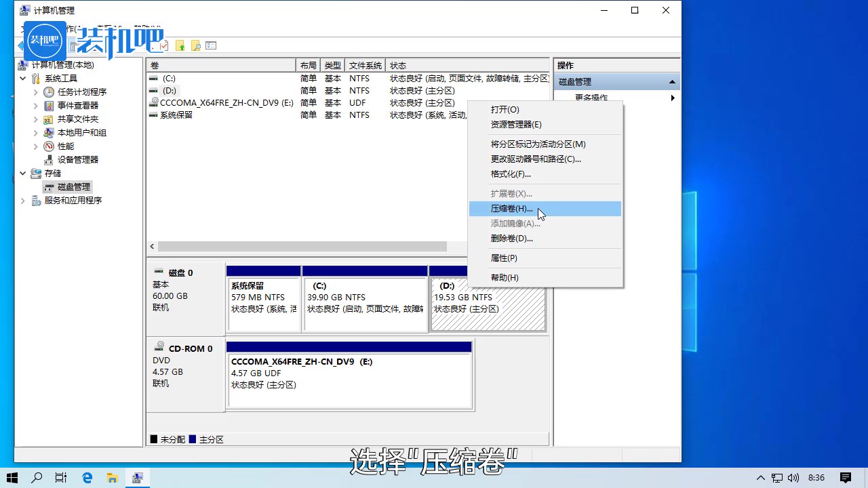Image resolution: width=868 pixels, height=488 pixels.
Task: Expand the 服务和应用程序 tree node
Action: tap(23, 201)
